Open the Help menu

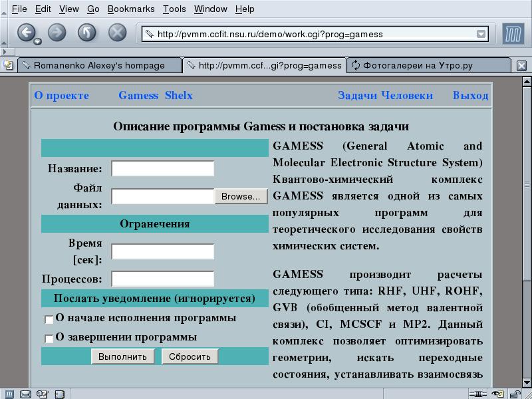[245, 9]
